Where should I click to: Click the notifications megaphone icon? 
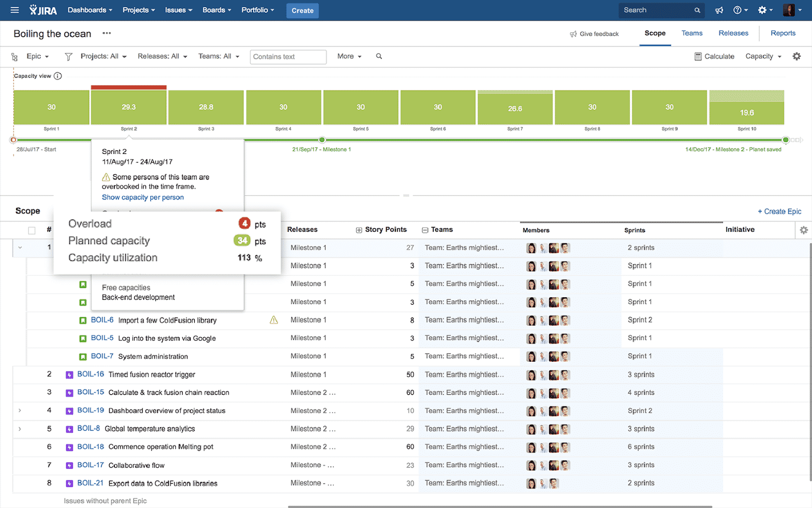pos(719,10)
